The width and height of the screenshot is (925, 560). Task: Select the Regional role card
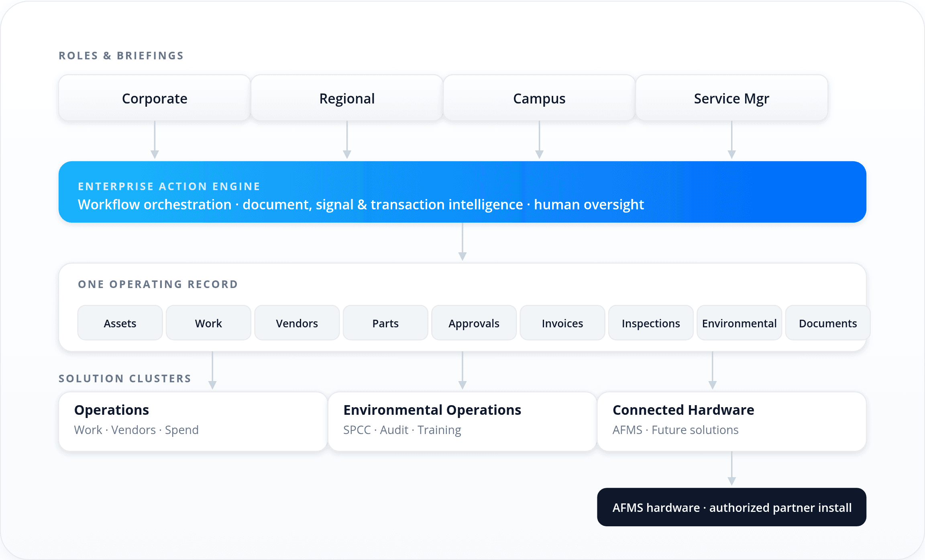pos(347,98)
